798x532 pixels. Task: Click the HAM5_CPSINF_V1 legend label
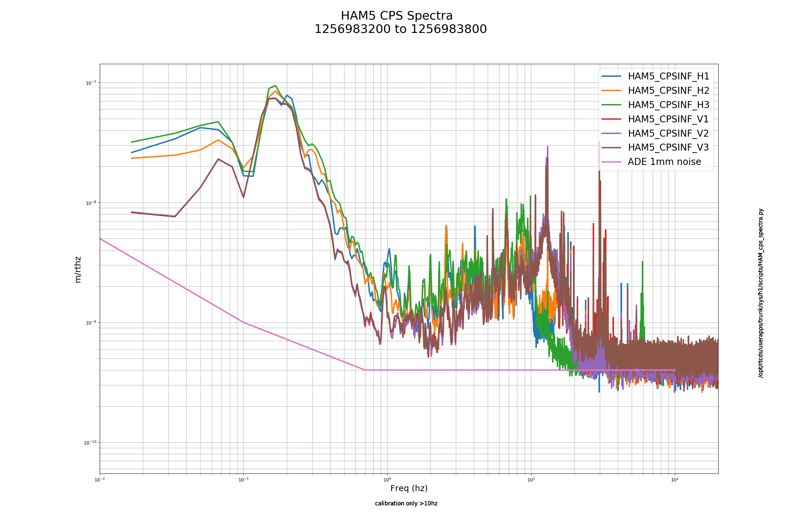(x=668, y=119)
